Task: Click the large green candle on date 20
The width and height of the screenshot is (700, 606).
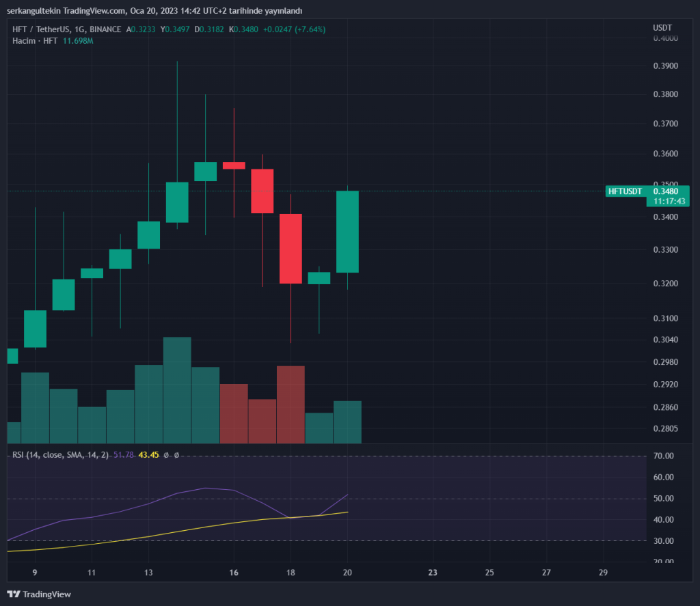Action: pyautogui.click(x=347, y=232)
